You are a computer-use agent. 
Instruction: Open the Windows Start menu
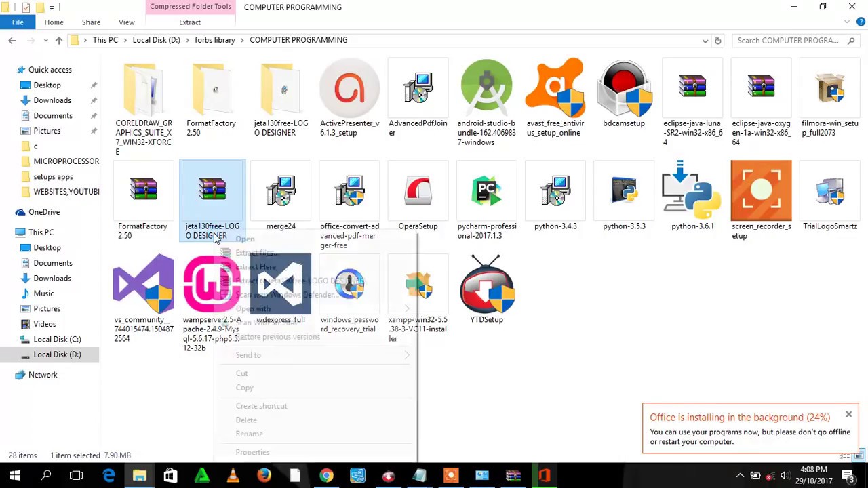click(15, 476)
